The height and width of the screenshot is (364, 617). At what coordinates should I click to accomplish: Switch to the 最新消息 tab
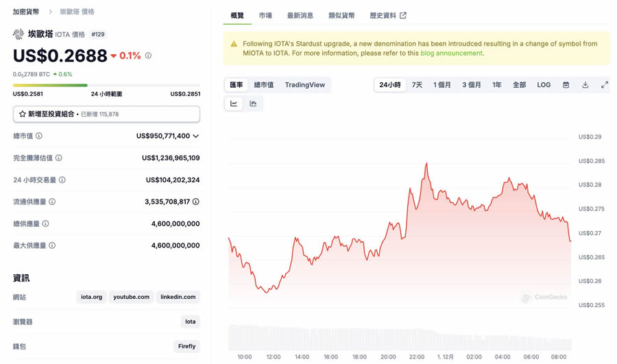tap(300, 15)
